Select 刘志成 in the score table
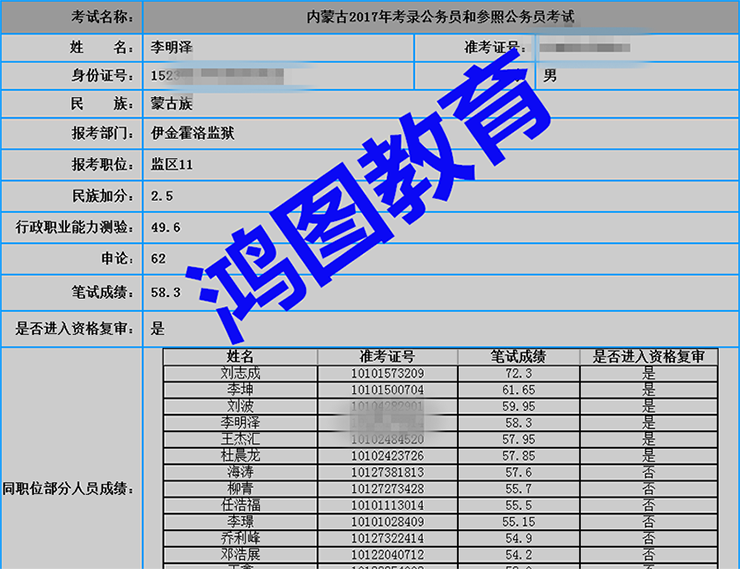The height and width of the screenshot is (569, 740). click(240, 374)
